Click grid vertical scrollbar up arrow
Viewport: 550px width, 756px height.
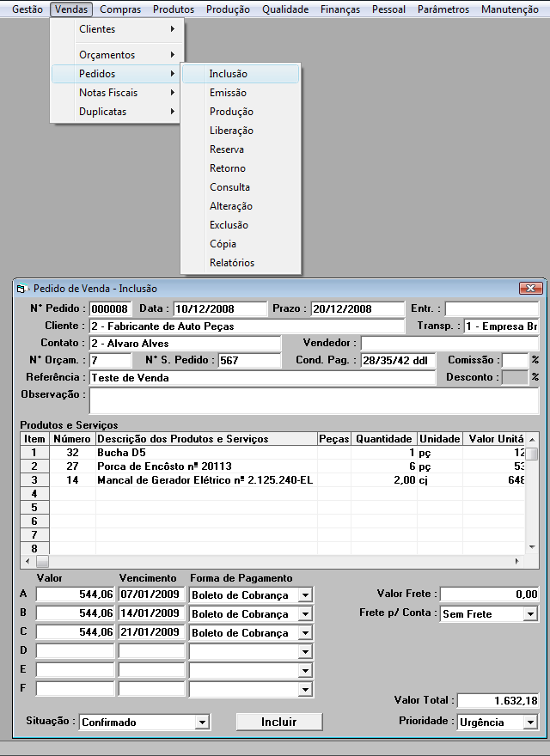pos(532,439)
